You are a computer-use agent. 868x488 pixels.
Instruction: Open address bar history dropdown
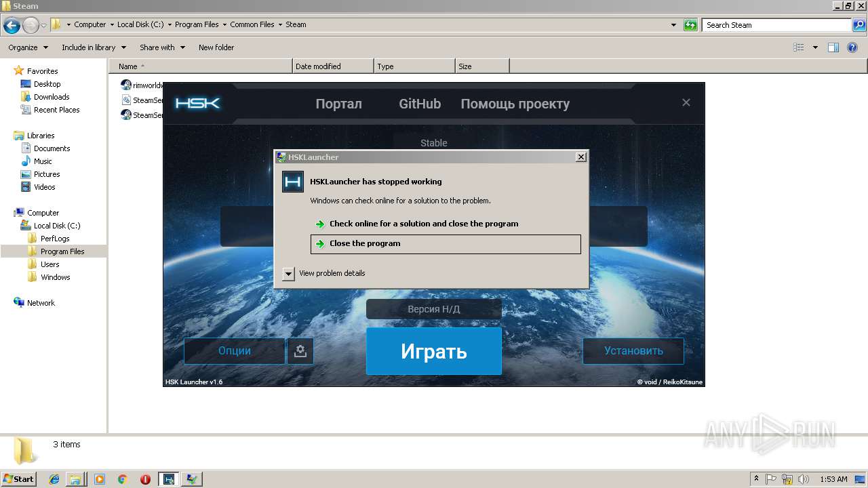(x=673, y=25)
